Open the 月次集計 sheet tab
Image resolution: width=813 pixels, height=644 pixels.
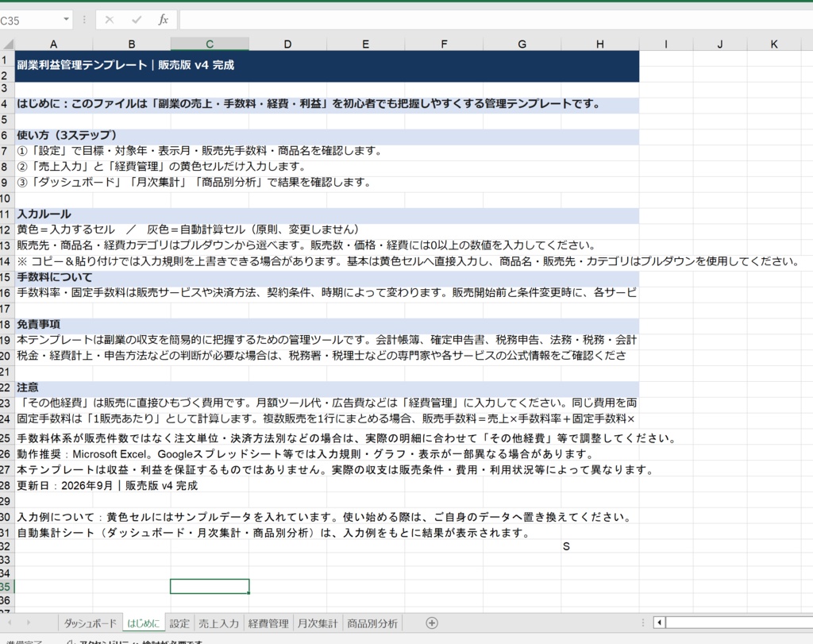[318, 623]
